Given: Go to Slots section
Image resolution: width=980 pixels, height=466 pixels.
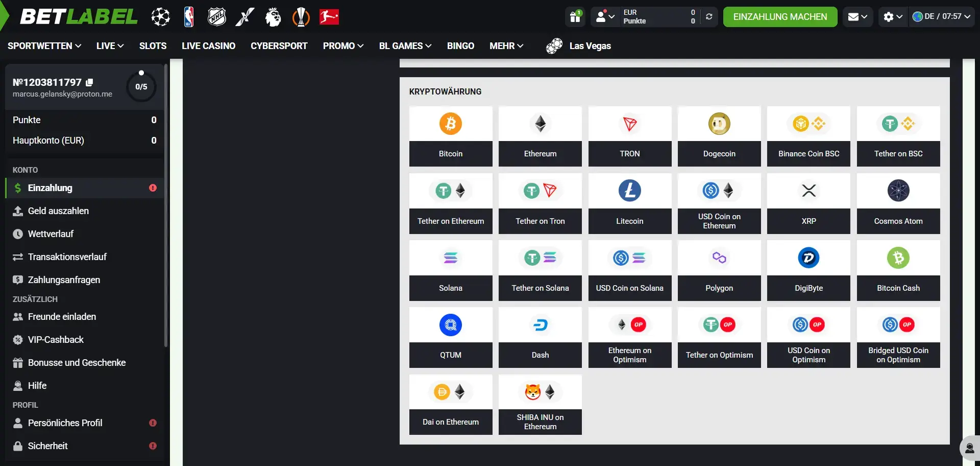Looking at the screenshot, I should 153,46.
